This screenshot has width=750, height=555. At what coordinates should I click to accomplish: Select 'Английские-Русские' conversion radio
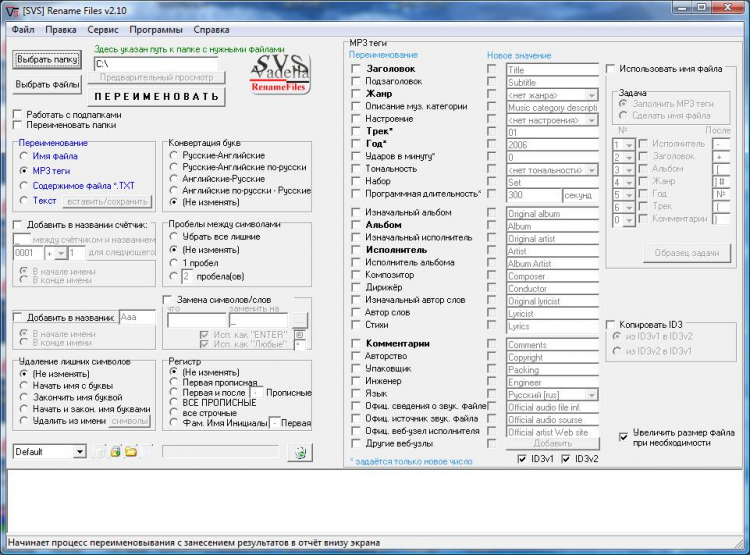tap(174, 178)
